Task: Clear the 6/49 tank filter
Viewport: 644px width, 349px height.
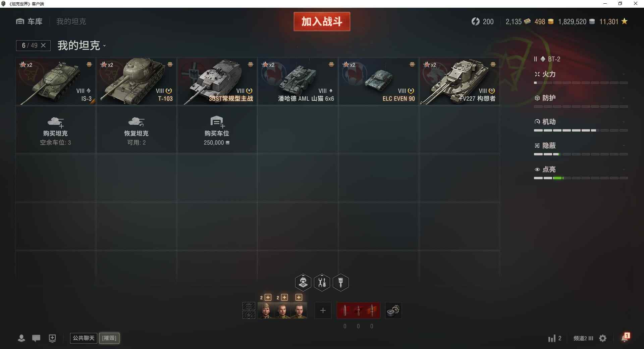Action: (x=43, y=45)
